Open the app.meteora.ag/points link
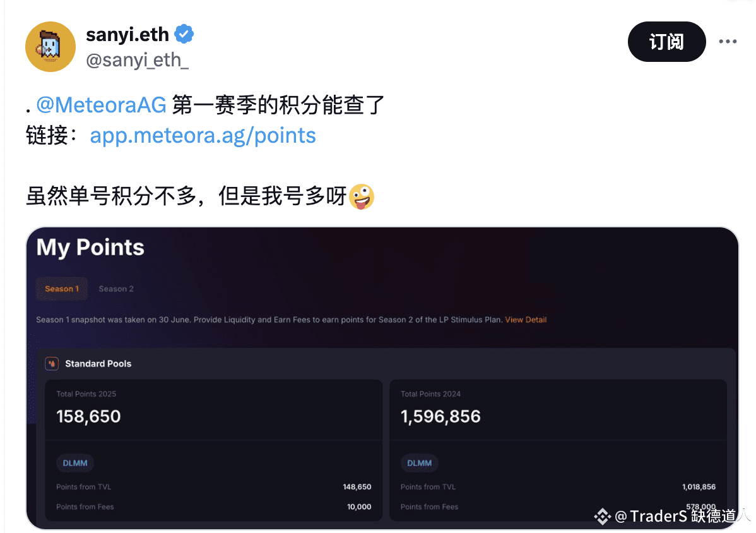756x533 pixels. click(203, 136)
